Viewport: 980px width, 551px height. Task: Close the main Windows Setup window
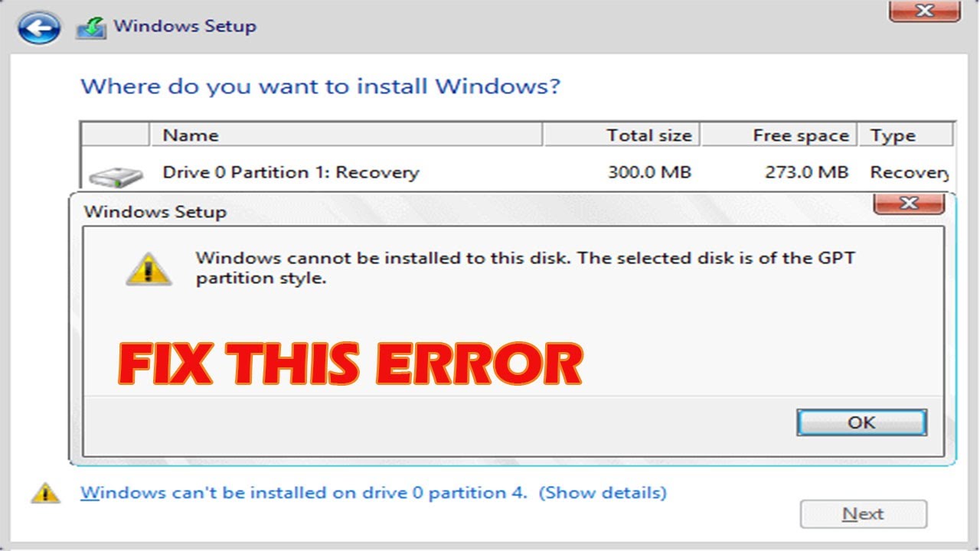(x=923, y=10)
